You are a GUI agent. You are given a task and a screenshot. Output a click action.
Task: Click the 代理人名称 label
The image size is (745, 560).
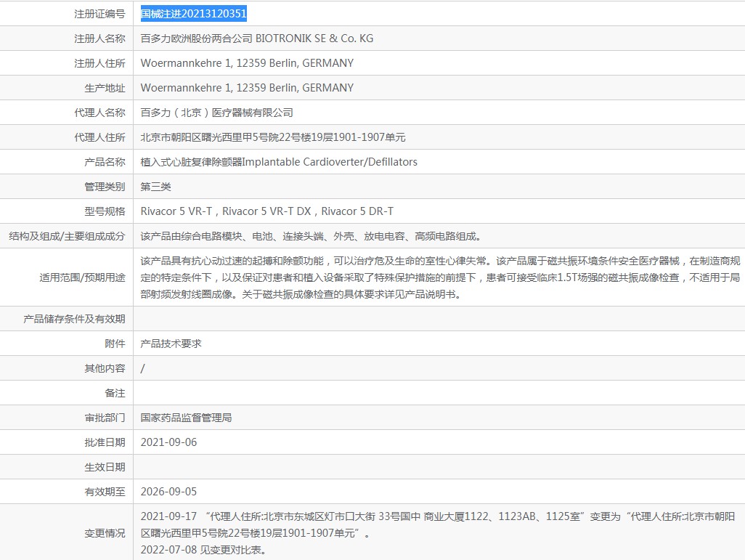99,113
